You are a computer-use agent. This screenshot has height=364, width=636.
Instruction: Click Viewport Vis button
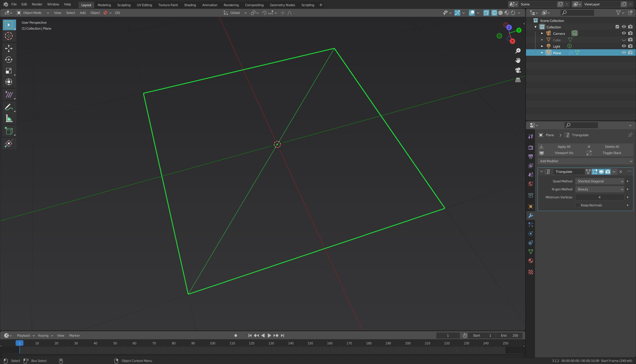[561, 153]
